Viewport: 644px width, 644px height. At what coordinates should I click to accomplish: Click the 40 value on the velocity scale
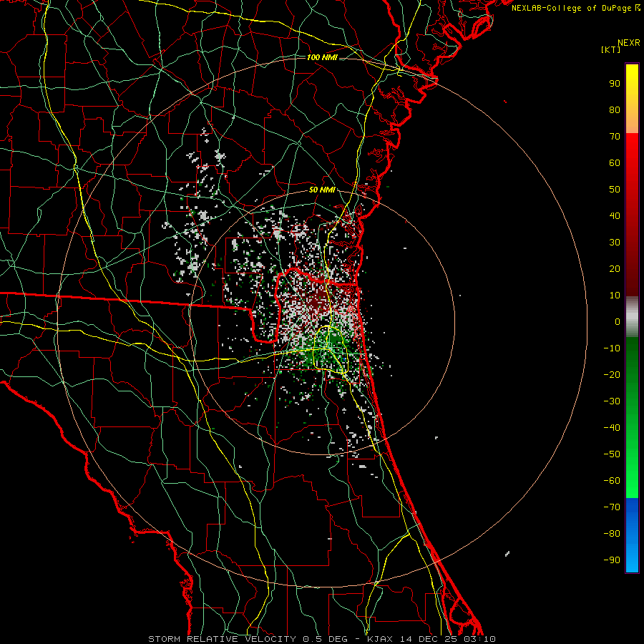click(x=615, y=215)
